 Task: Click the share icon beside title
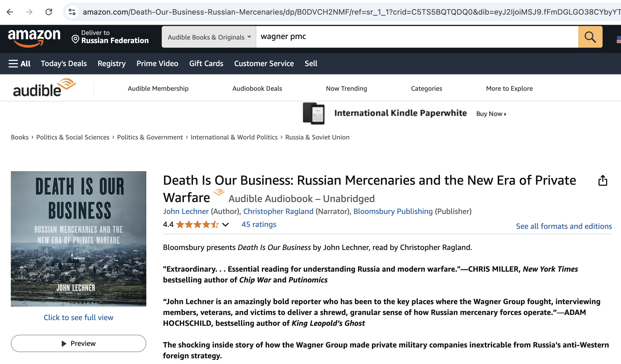[603, 181]
